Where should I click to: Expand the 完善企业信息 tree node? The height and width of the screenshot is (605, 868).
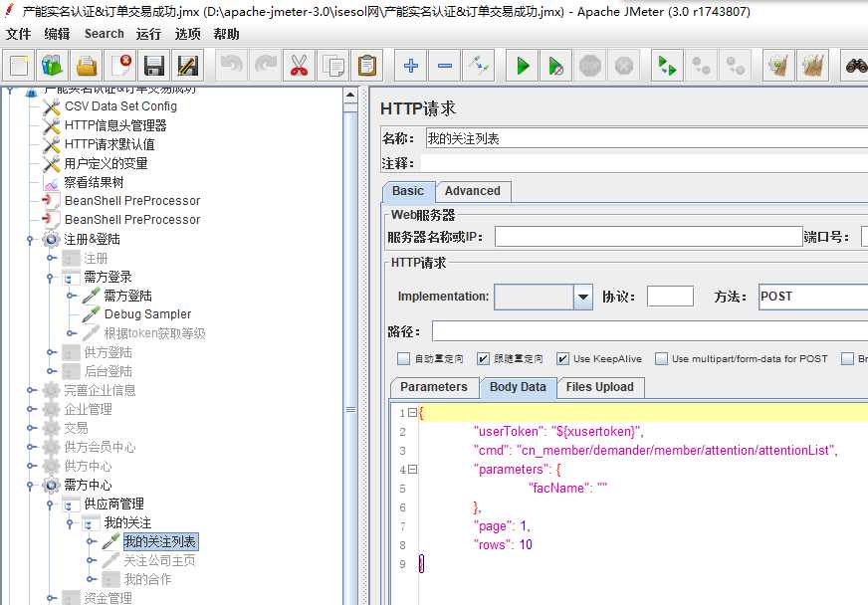[x=31, y=390]
